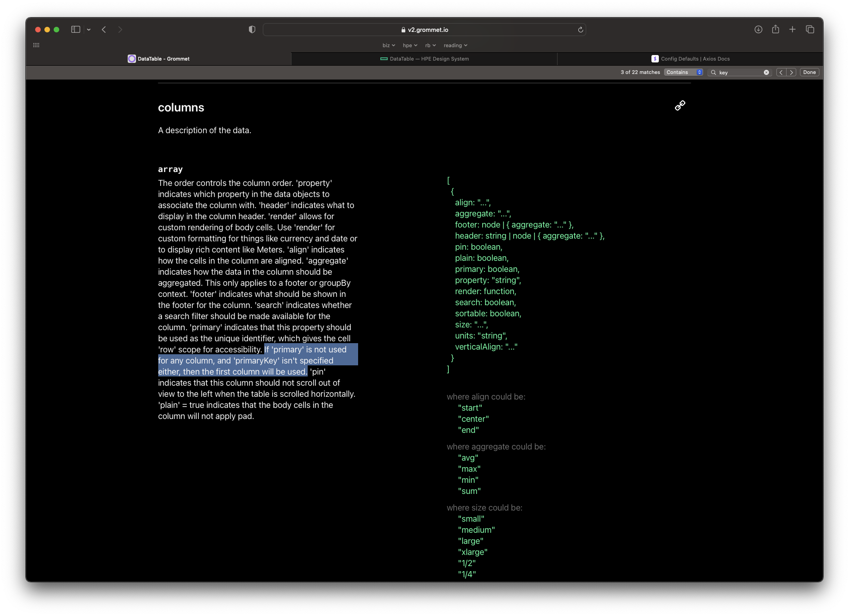849x616 pixels.
Task: Reload the current page
Action: coord(581,29)
